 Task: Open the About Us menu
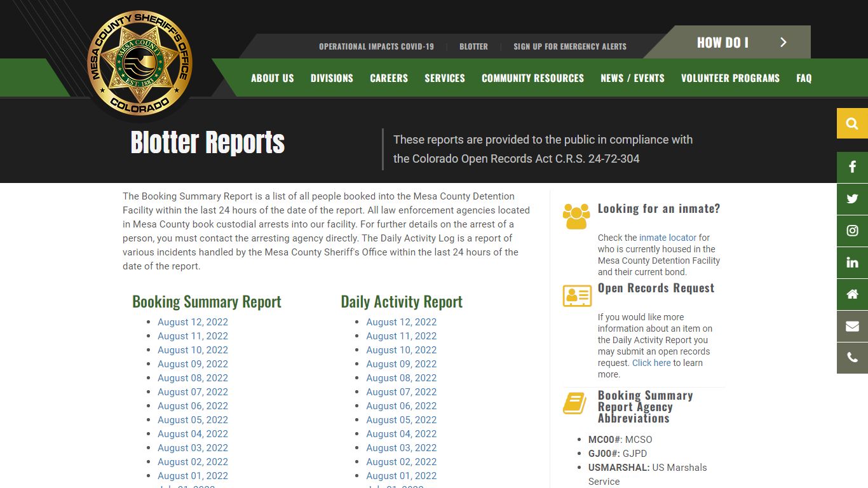pyautogui.click(x=273, y=78)
